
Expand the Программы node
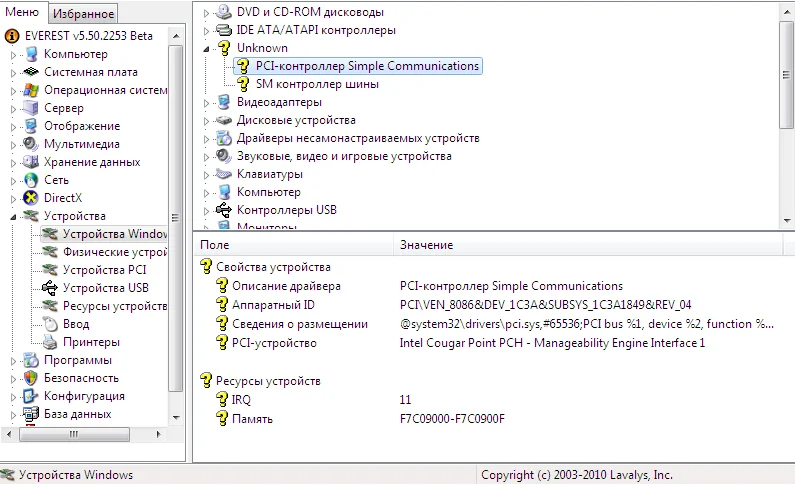(x=14, y=361)
